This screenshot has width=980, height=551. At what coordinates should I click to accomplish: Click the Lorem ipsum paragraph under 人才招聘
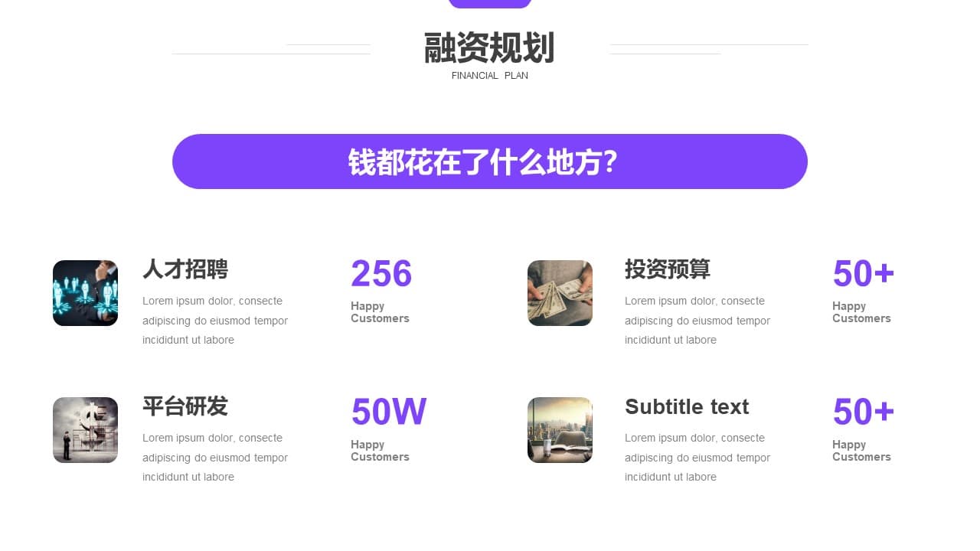215,321
